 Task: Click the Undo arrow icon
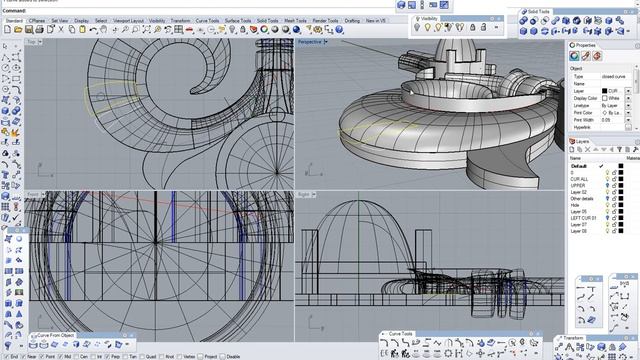point(93,29)
